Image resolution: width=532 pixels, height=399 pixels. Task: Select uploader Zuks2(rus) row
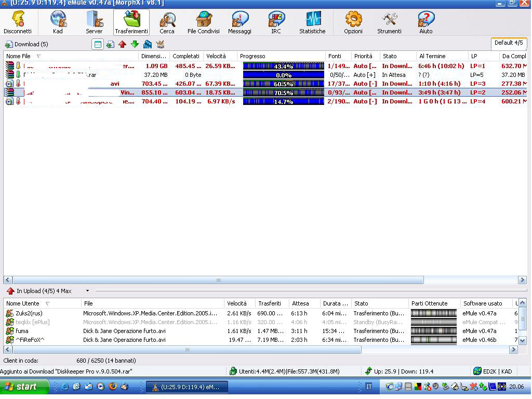261,313
